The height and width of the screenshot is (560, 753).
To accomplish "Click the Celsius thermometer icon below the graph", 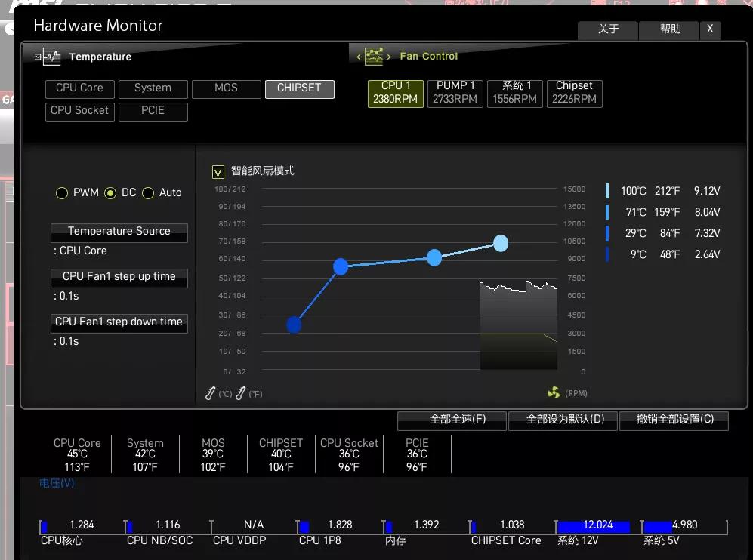I will coord(211,393).
